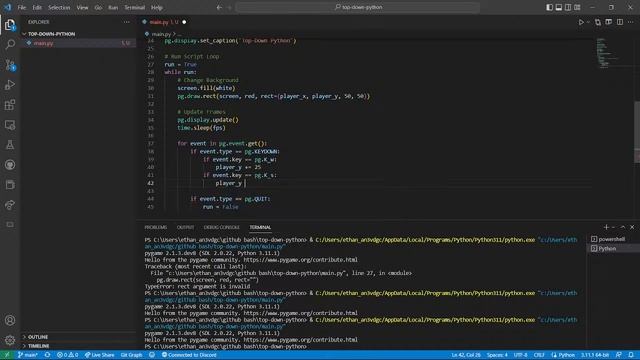The height and width of the screenshot is (360, 640).
Task: Open the new terminal launch profile dropdown
Action: coord(613,227)
